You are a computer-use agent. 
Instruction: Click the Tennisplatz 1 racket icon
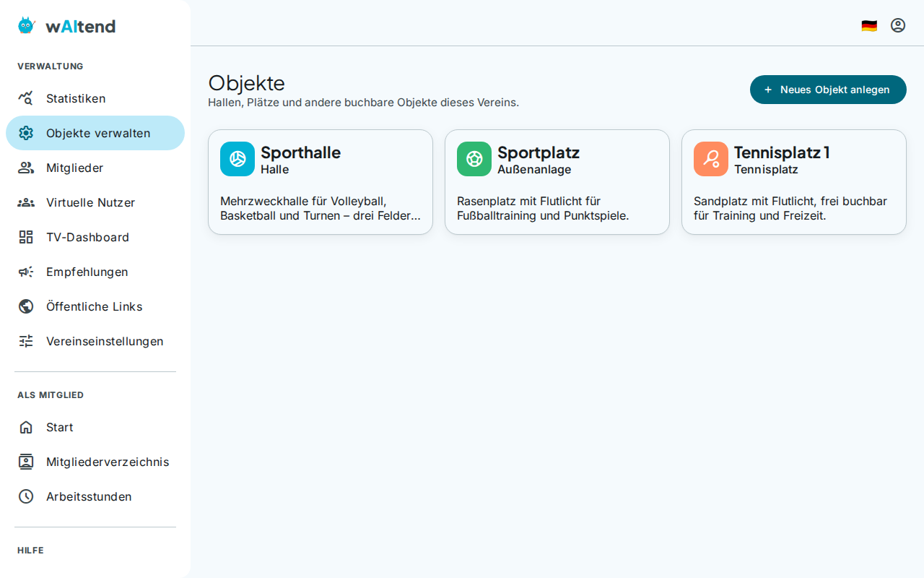pyautogui.click(x=711, y=159)
